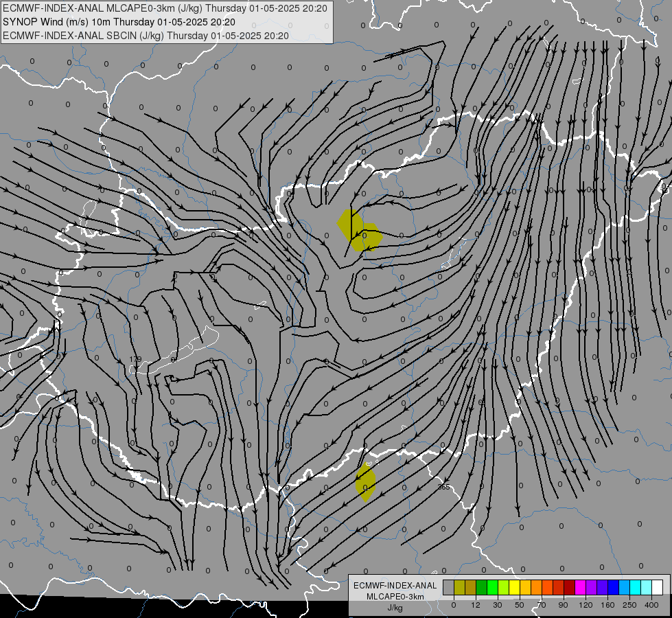The image size is (672, 618).
Task: Click the map value 179
Action: (135, 359)
